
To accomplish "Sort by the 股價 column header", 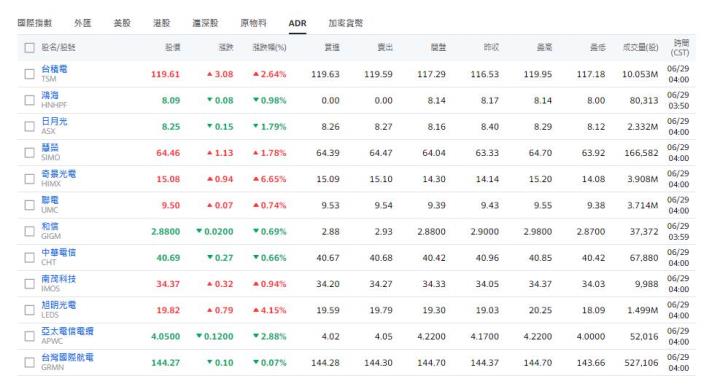I will tap(173, 47).
